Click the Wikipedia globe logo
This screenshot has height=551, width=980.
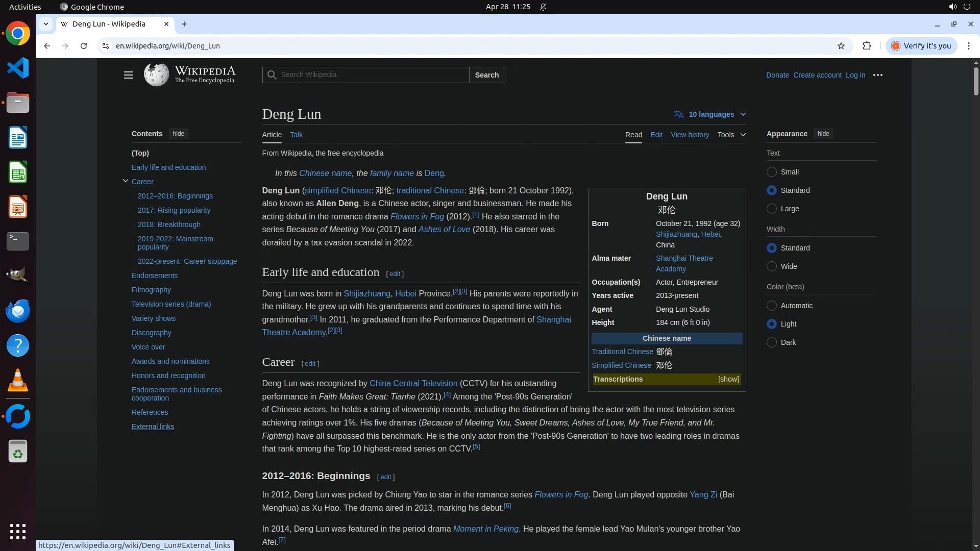(x=156, y=75)
